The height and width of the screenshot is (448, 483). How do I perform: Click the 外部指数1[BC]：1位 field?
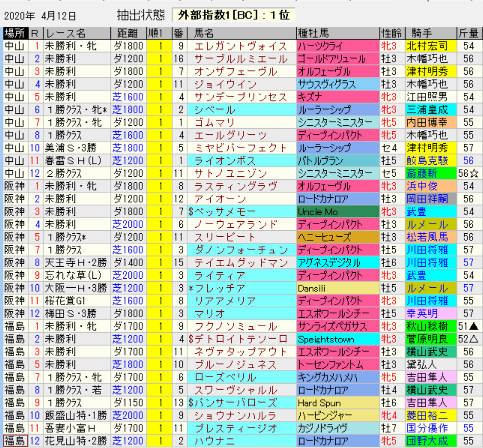click(x=234, y=15)
